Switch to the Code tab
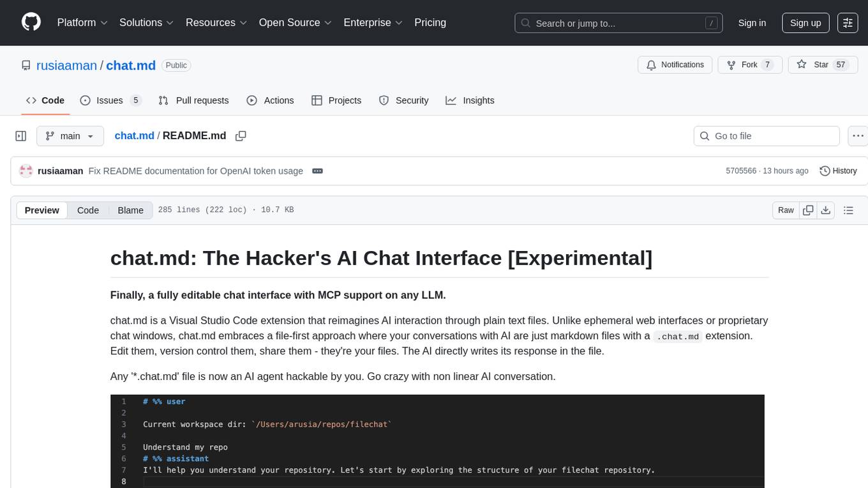Image resolution: width=868 pixels, height=488 pixels. [x=45, y=100]
